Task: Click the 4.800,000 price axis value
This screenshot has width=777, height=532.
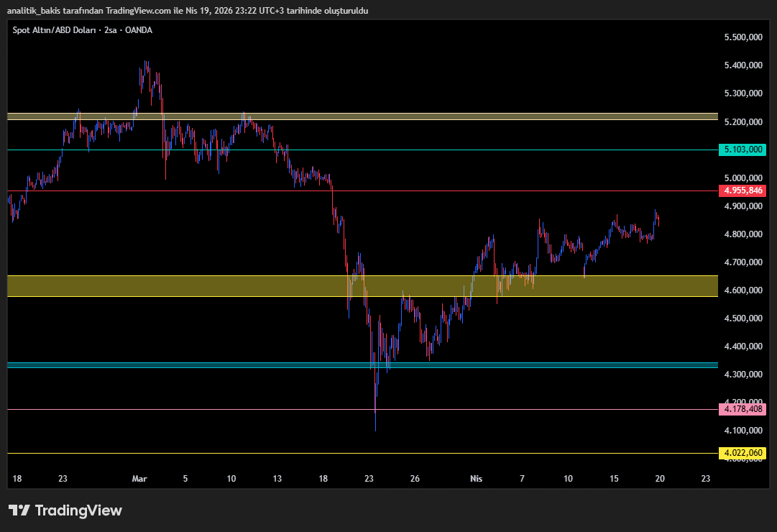Action: pos(743,234)
